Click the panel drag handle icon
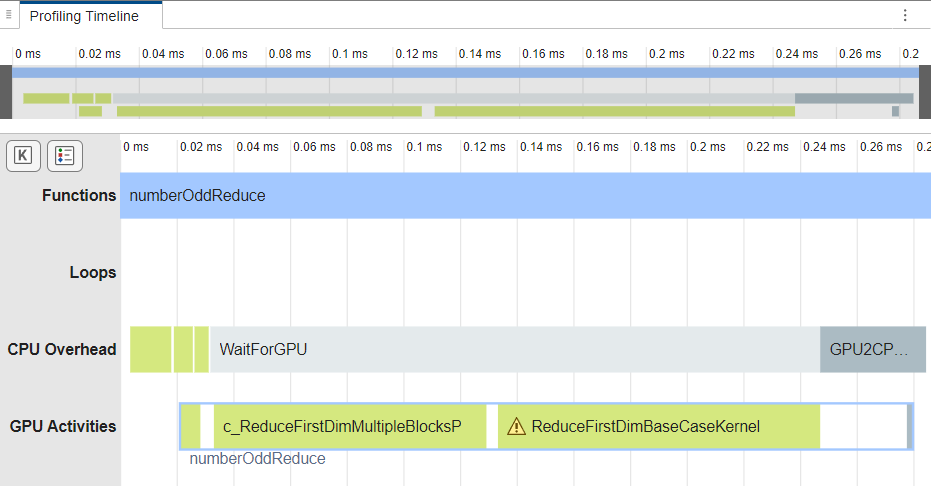931x486 pixels. pos(8,14)
